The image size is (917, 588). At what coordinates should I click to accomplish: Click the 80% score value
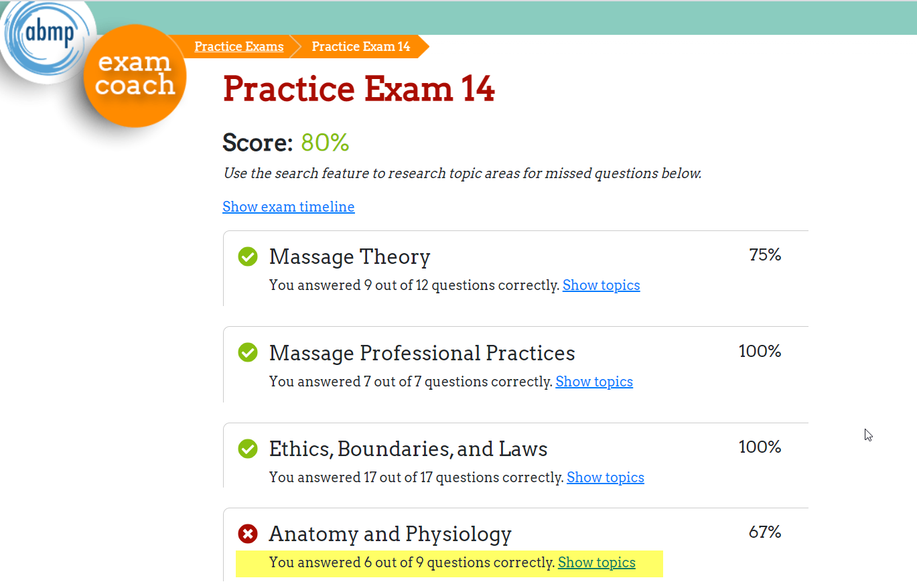325,143
